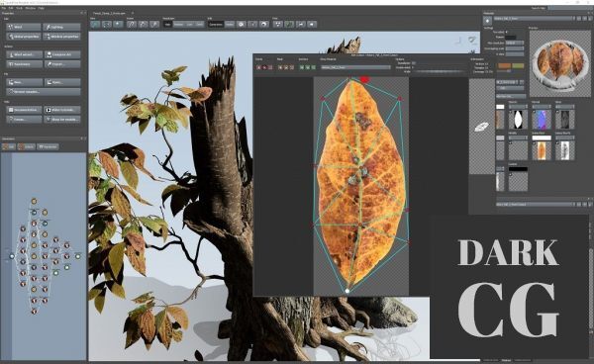Open material name dropdown at Materials panel top
This screenshot has width=594, height=364.
pos(534,18)
